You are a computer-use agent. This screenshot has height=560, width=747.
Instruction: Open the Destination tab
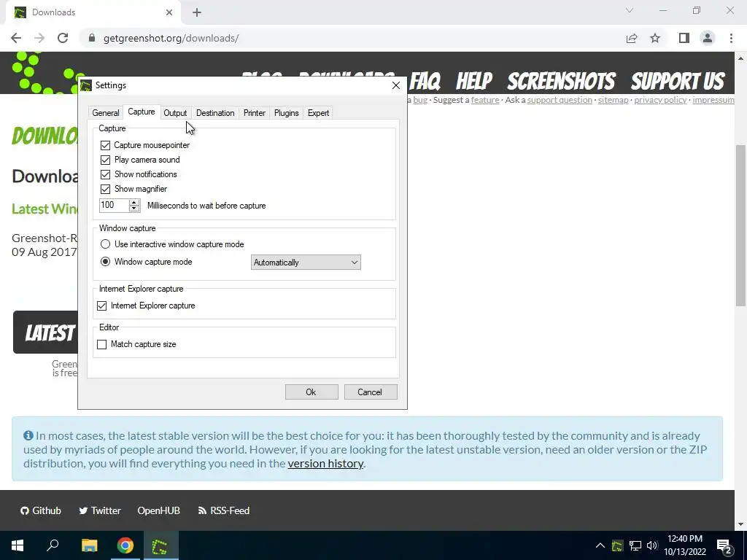pos(215,113)
